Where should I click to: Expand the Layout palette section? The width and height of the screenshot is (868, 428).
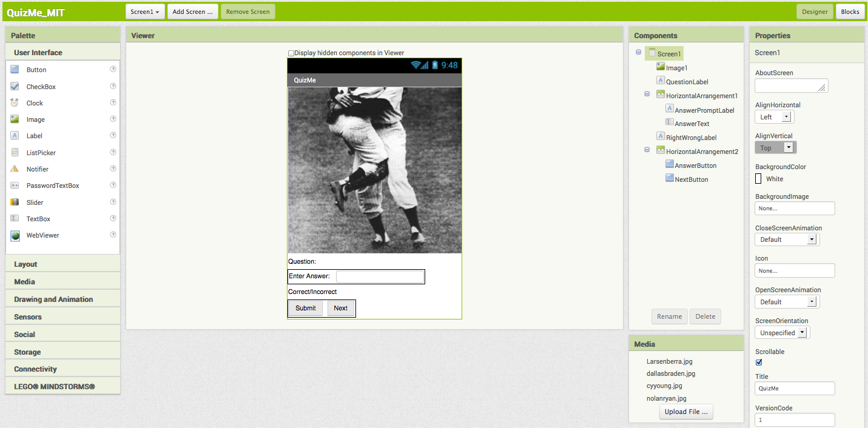pos(63,264)
